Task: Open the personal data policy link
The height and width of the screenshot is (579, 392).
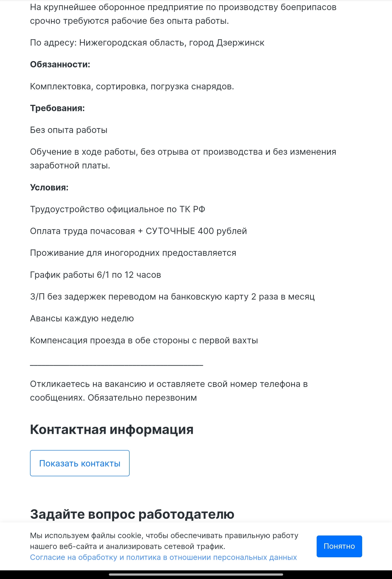Action: (163, 557)
